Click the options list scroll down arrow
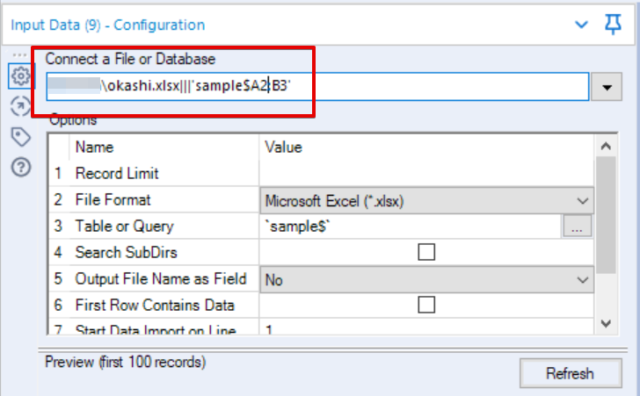The width and height of the screenshot is (640, 396). [x=606, y=323]
